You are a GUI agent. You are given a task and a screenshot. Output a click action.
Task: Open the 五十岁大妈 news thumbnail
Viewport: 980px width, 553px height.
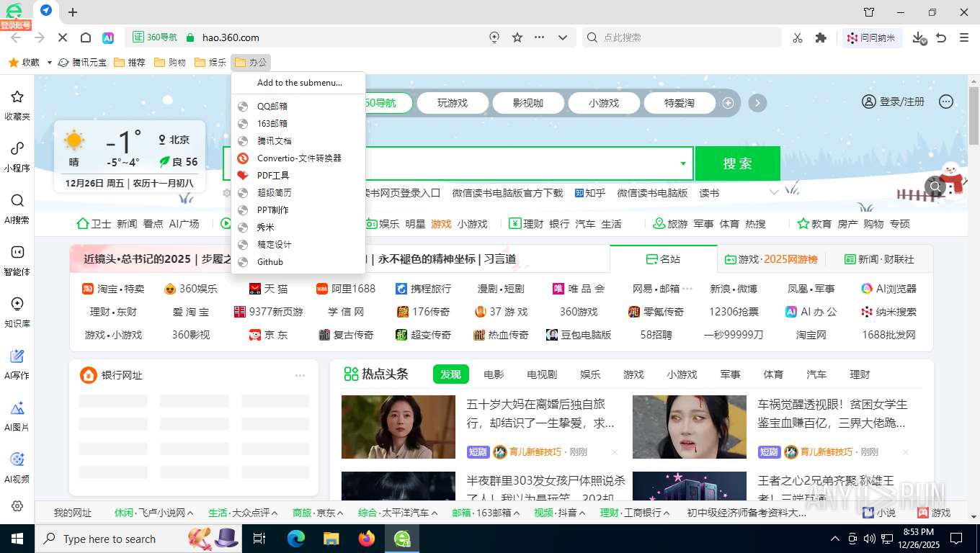coord(398,426)
